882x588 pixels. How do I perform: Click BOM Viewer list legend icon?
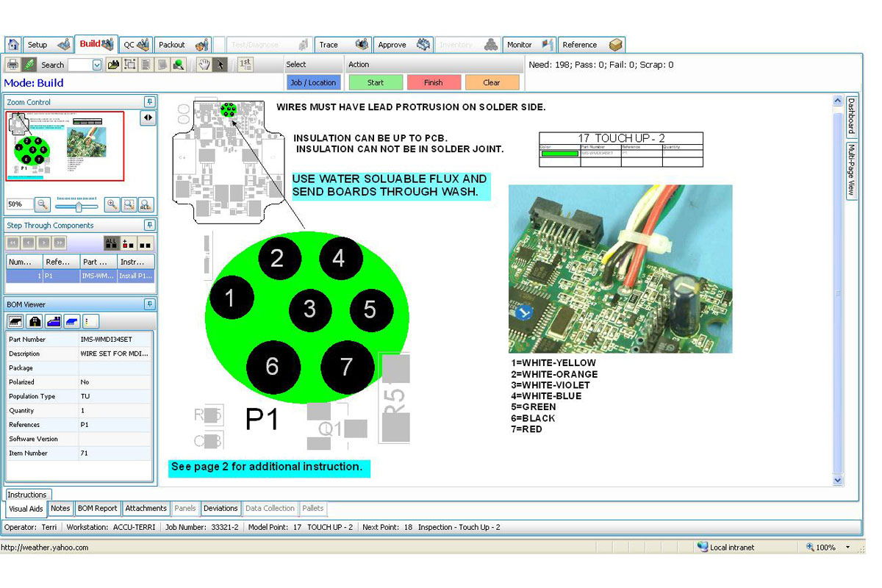pyautogui.click(x=90, y=321)
